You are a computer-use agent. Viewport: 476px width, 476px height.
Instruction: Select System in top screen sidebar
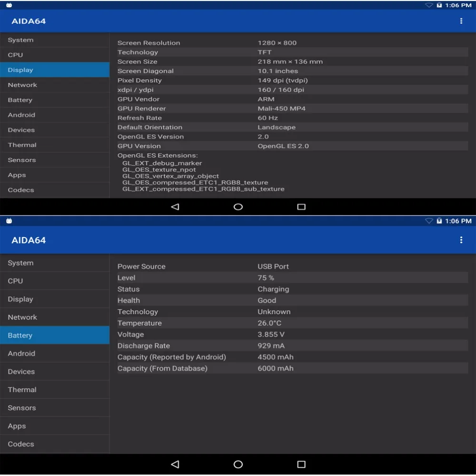click(55, 40)
